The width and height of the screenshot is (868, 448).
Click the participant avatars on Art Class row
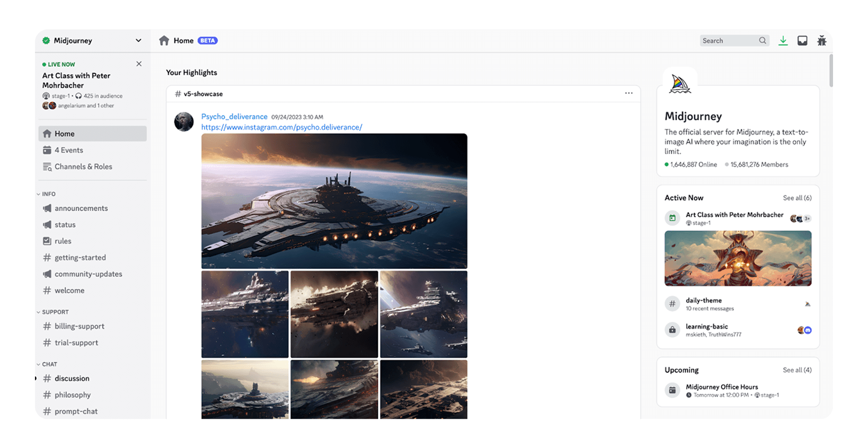(x=801, y=218)
